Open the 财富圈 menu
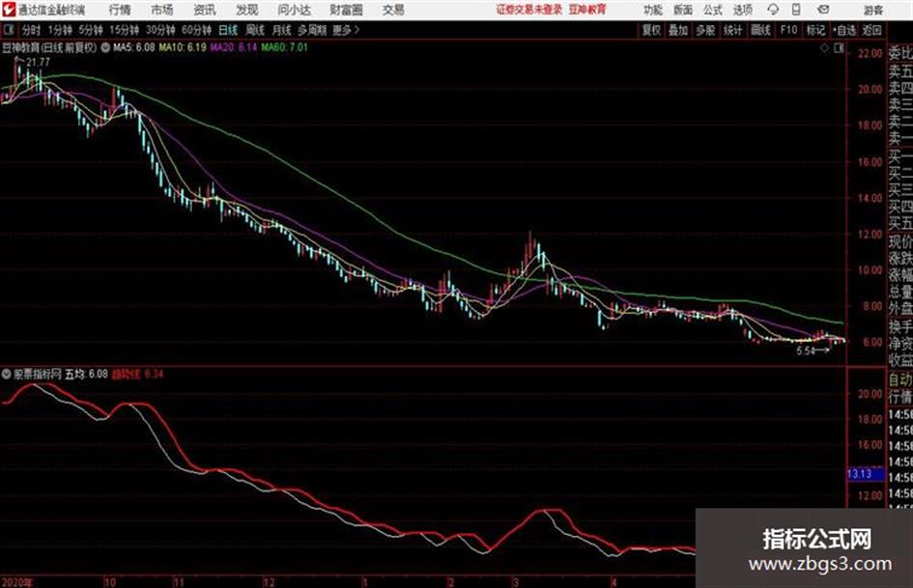This screenshot has height=588, width=913. [347, 10]
